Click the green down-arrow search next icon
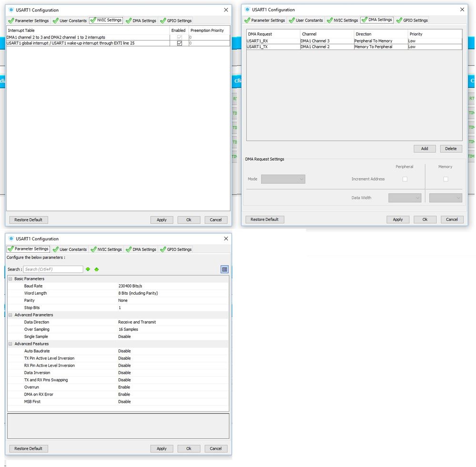Image resolution: width=476 pixels, height=467 pixels. coord(88,269)
